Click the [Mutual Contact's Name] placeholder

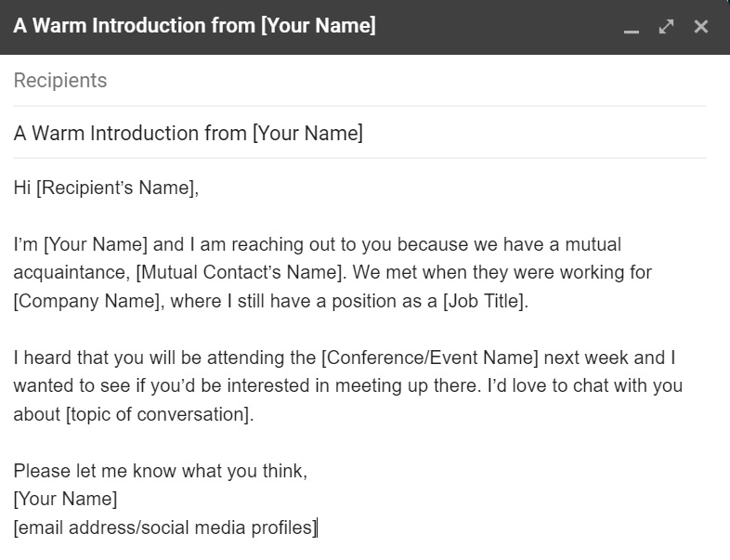(236, 273)
